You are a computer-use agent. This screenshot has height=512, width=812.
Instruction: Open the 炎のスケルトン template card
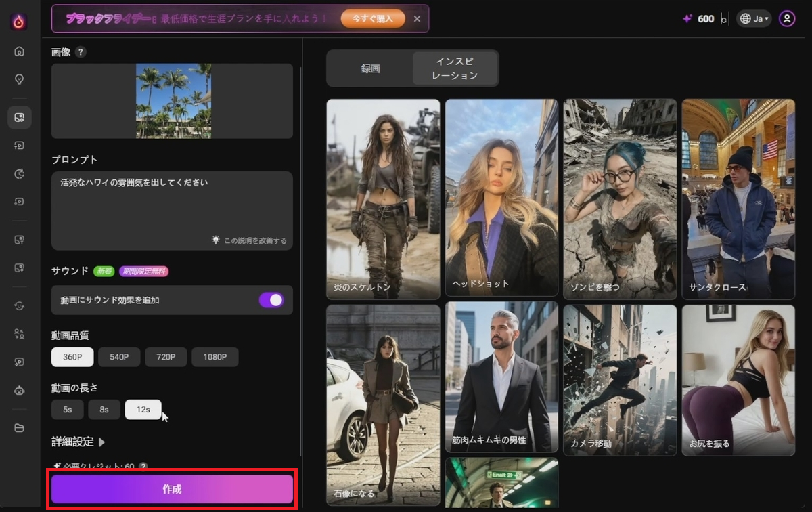(383, 199)
